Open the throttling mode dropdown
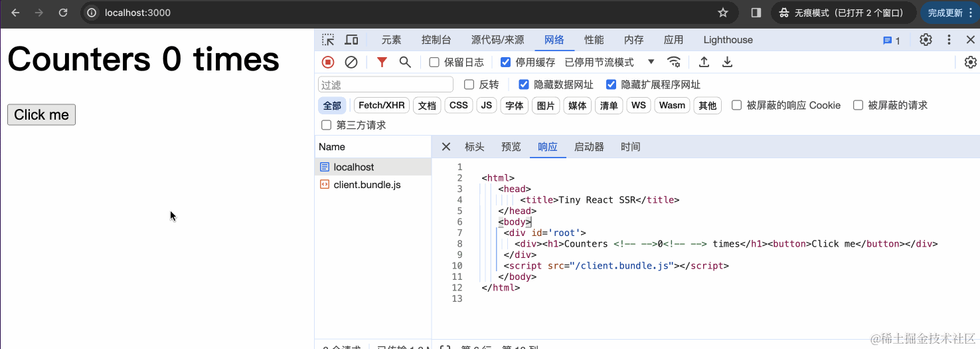The height and width of the screenshot is (349, 980). (x=610, y=62)
